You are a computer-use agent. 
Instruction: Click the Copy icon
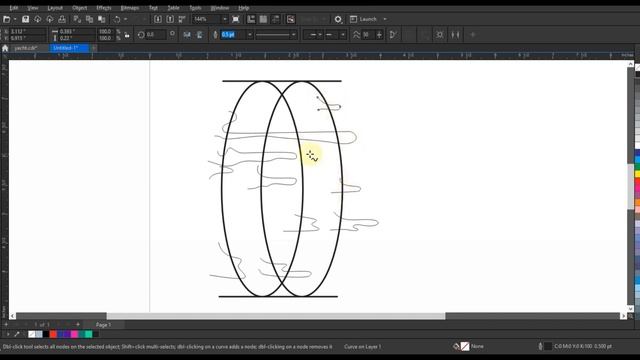click(89, 19)
